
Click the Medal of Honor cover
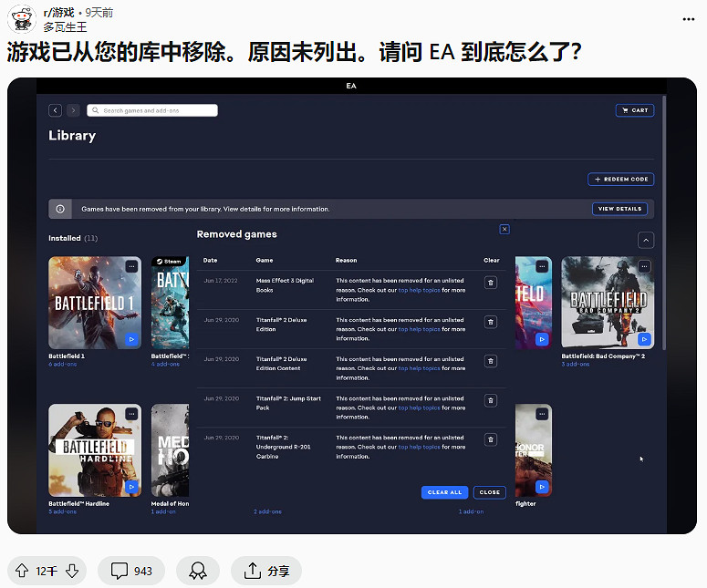click(170, 450)
